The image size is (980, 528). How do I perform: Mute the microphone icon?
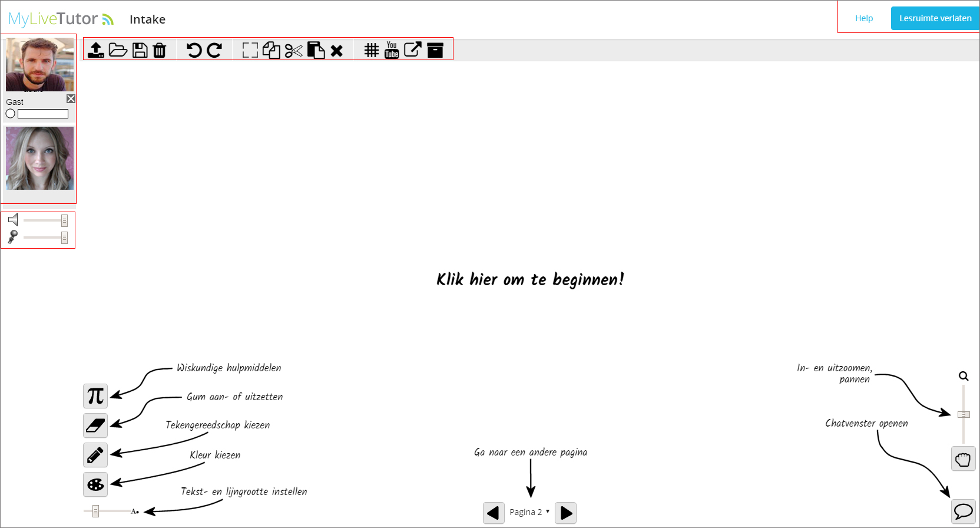coord(13,237)
